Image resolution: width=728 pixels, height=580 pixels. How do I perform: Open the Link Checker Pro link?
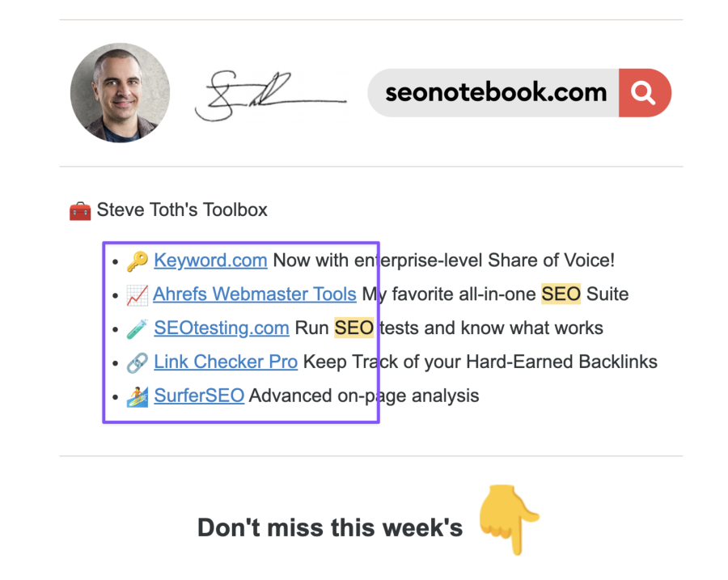coord(226,362)
